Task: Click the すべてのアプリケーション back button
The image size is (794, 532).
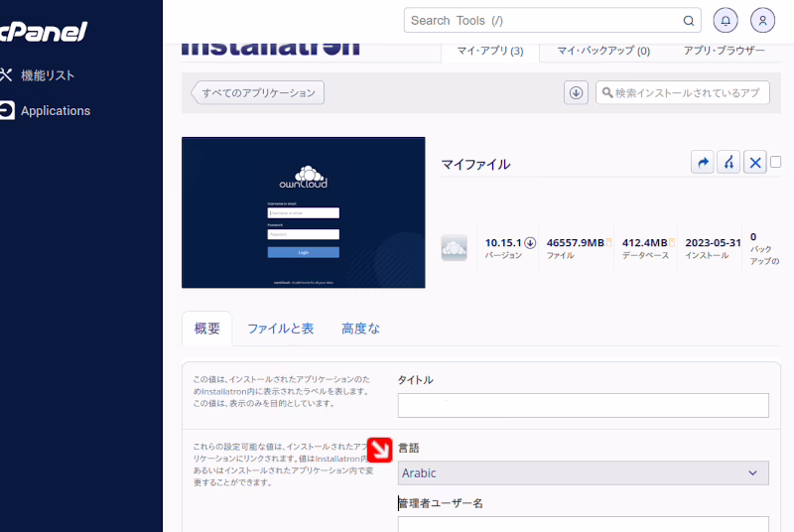Action: (258, 92)
